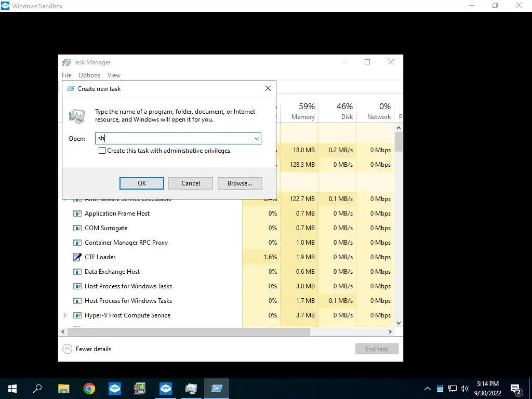Select the COM Surrogate process
The height and width of the screenshot is (399, 532).
pyautogui.click(x=106, y=228)
